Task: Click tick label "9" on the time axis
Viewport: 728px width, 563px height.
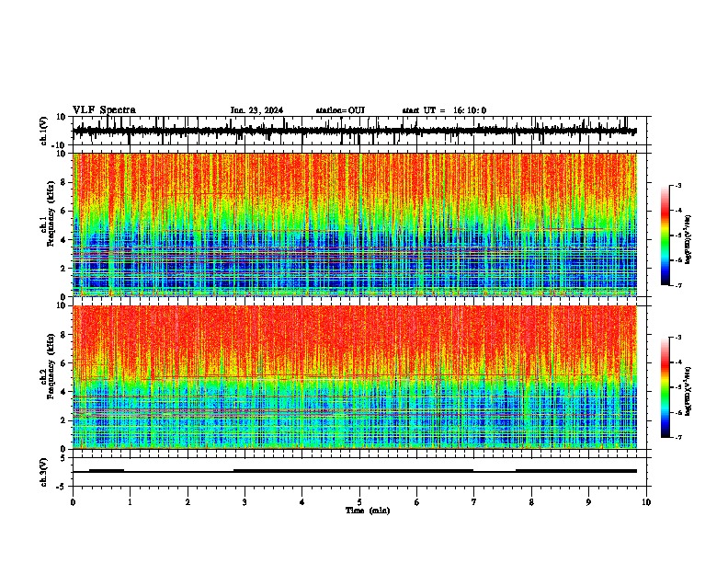Action: pyautogui.click(x=588, y=502)
